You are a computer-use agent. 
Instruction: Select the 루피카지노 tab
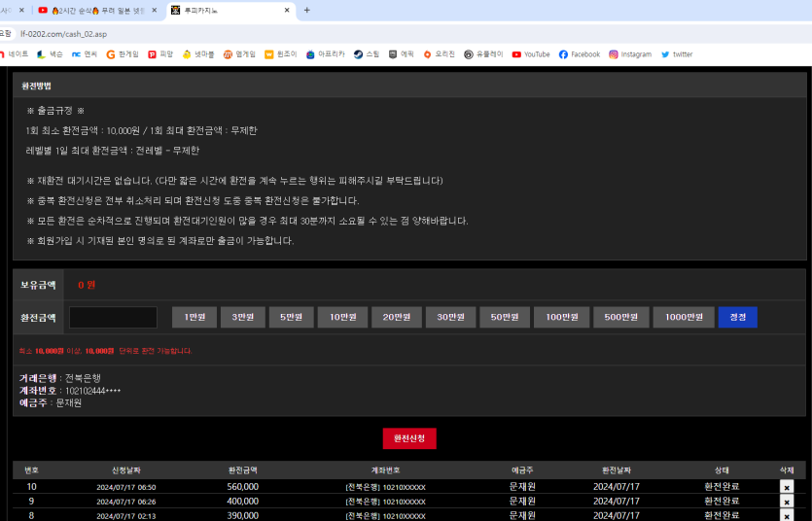(x=224, y=11)
